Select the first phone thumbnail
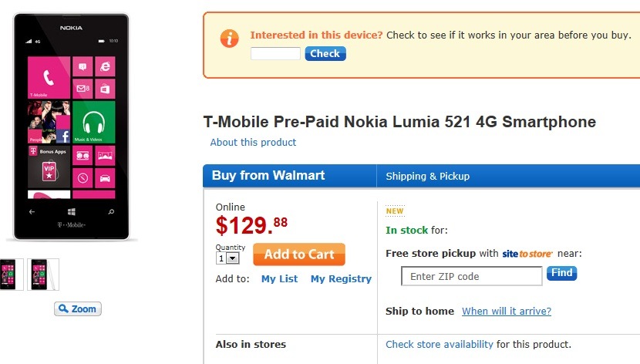This screenshot has height=364, width=640. pyautogui.click(x=8, y=275)
